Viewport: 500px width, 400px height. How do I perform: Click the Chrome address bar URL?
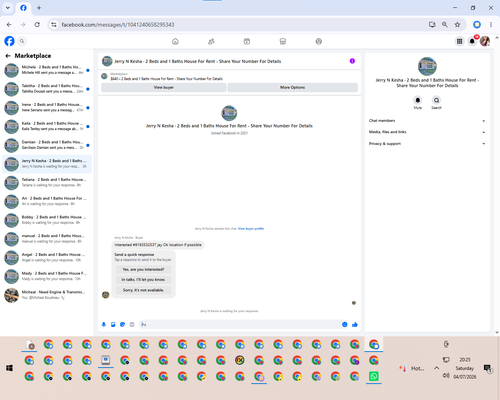[118, 25]
